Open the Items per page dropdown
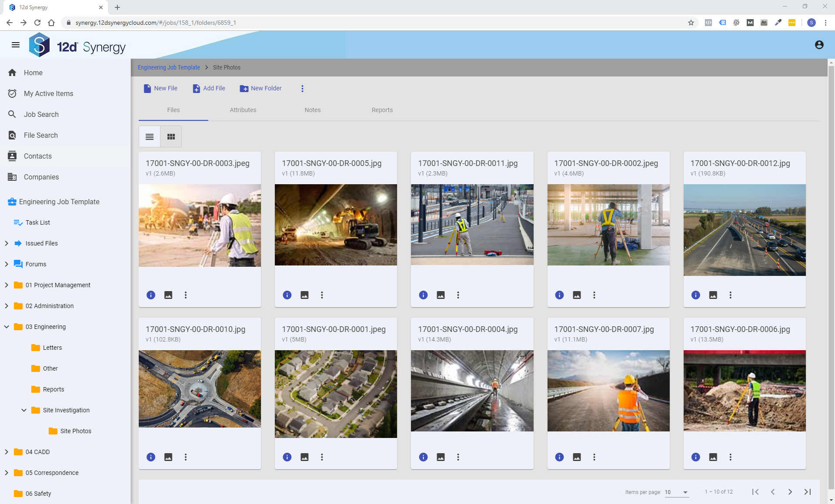The image size is (835, 504). coord(677,492)
